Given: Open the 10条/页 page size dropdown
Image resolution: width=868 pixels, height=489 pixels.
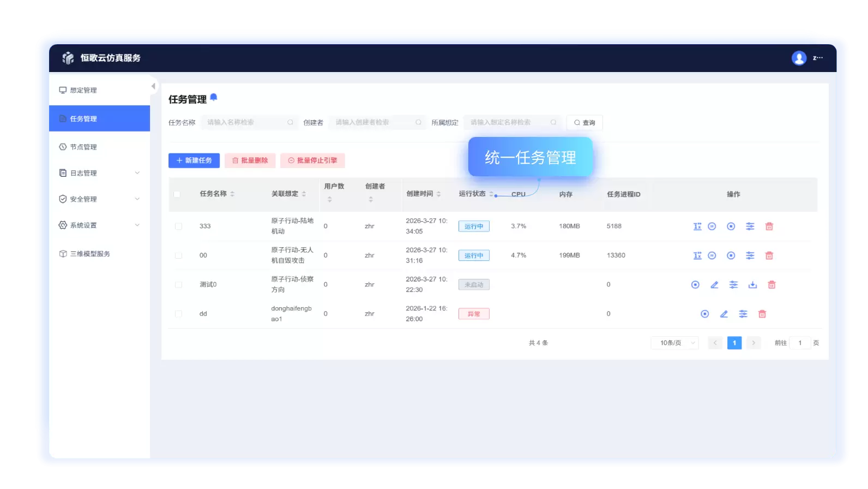Looking at the screenshot, I should coord(675,343).
